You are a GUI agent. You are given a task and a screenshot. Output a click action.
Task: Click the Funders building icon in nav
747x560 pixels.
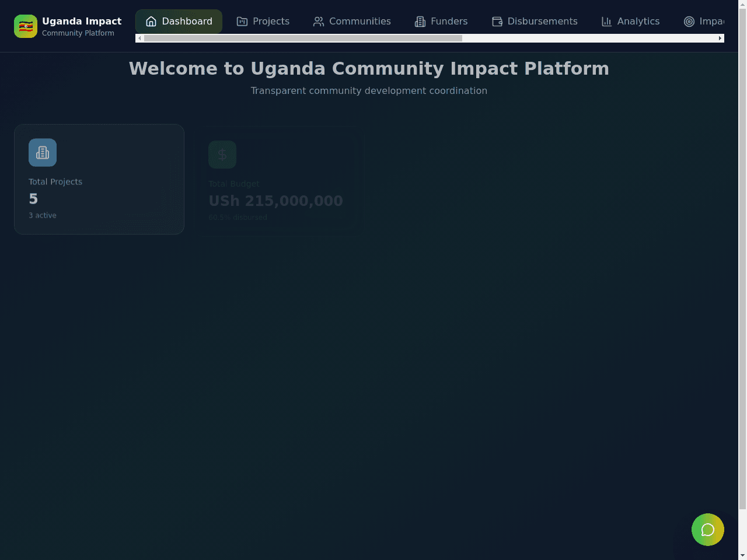coord(420,22)
